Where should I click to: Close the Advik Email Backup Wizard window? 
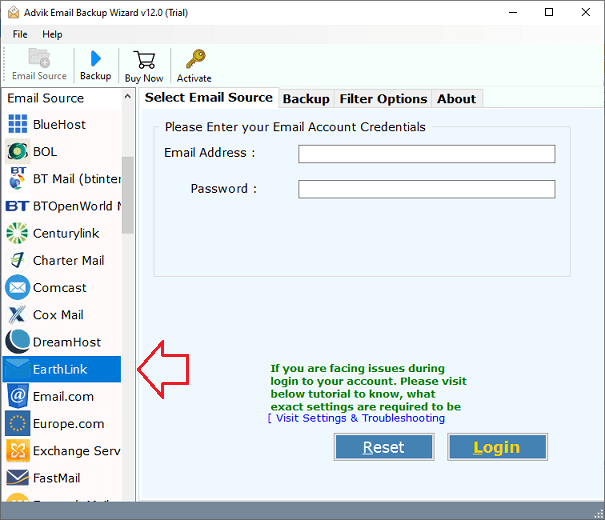coord(585,12)
